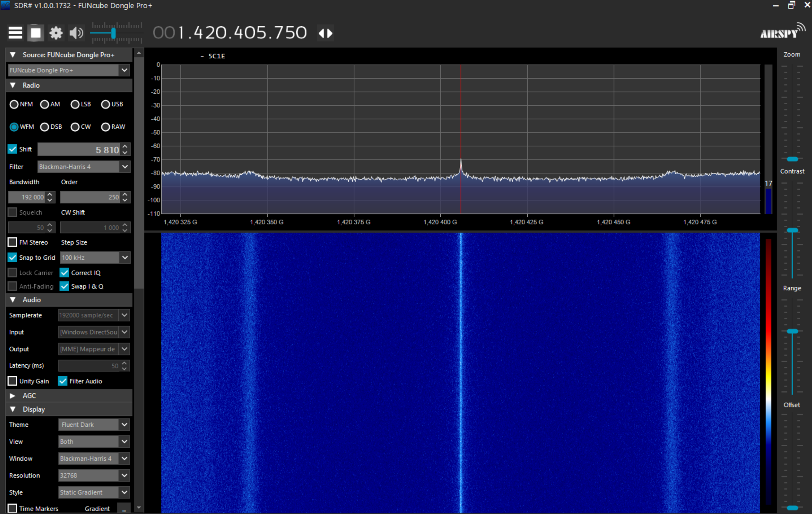Open the Gradient editor ellipsis button
Viewport: 812px width, 514px height.
click(124, 508)
